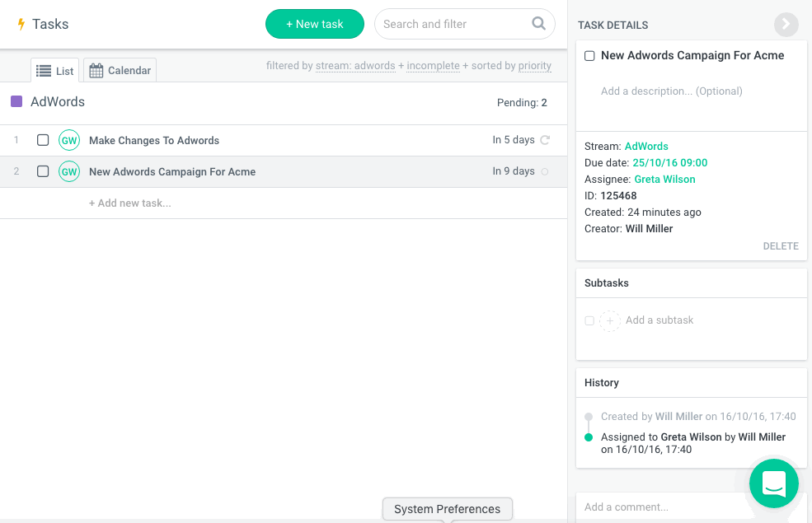812x523 pixels.
Task: Collapse task details with arrow icon
Action: pyautogui.click(x=786, y=25)
